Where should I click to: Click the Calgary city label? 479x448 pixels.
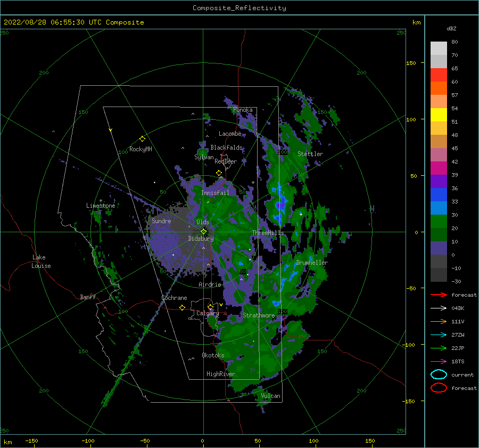[208, 313]
